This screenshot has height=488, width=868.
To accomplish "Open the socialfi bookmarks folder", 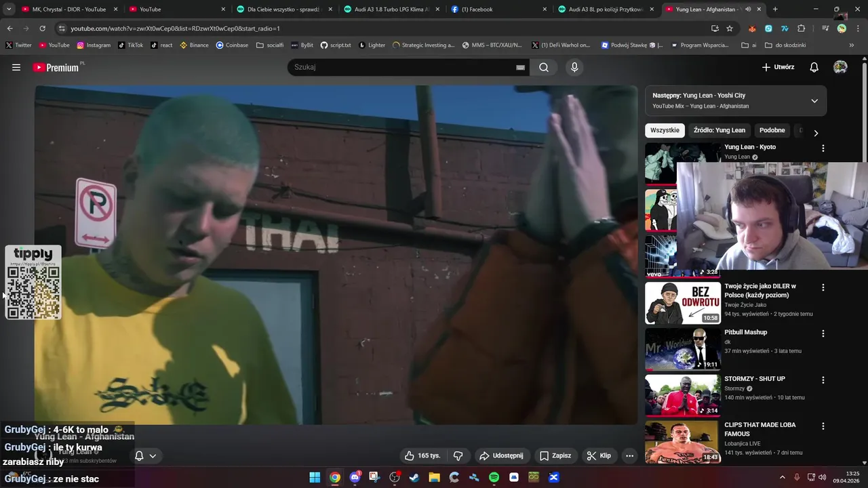I will [x=269, y=45].
